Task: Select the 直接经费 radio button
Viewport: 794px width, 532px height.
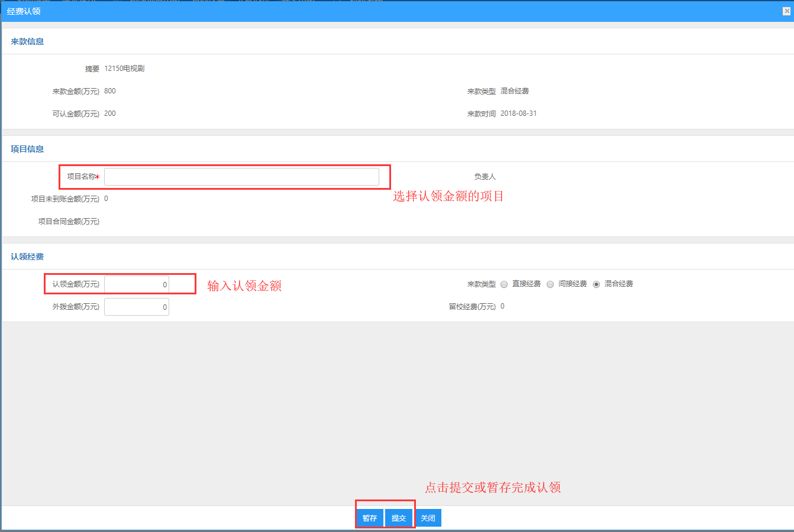Action: coord(504,284)
